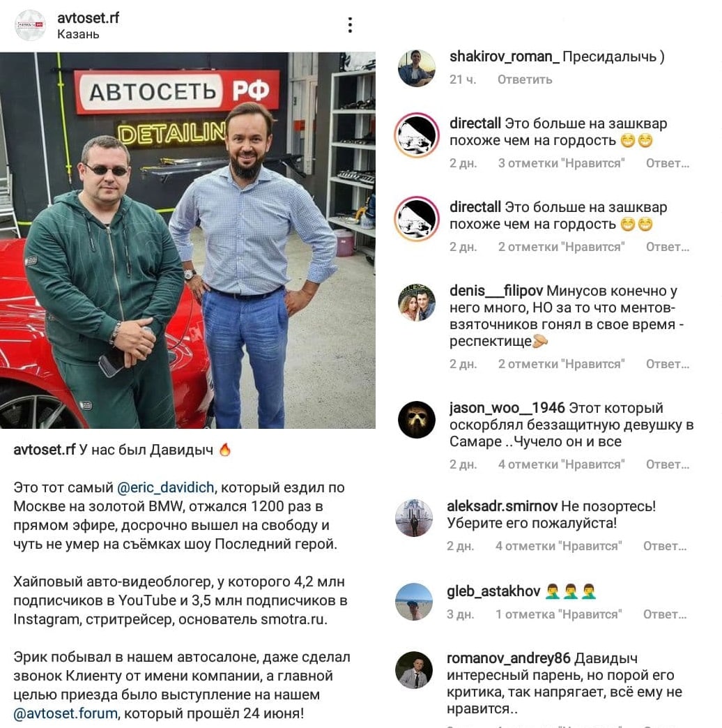Open the Казань location tag
Image resolution: width=722 pixels, height=728 pixels.
[x=78, y=34]
